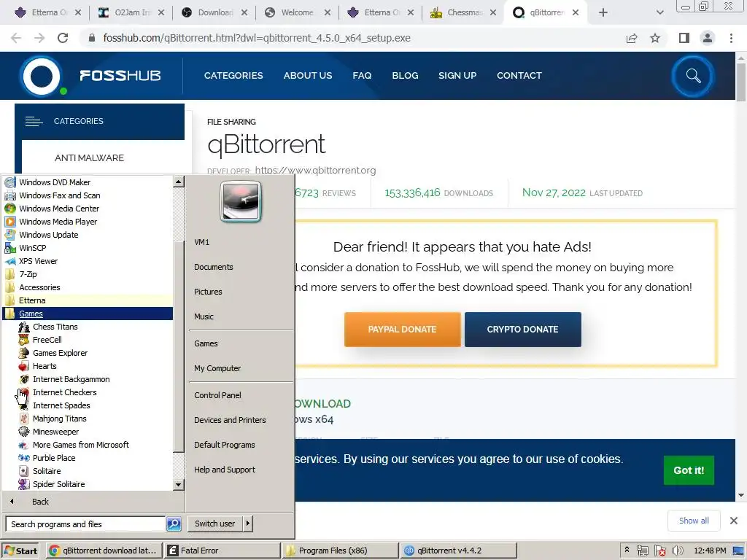This screenshot has height=560, width=747.
Task: Expand the Accessories folder
Action: (39, 287)
